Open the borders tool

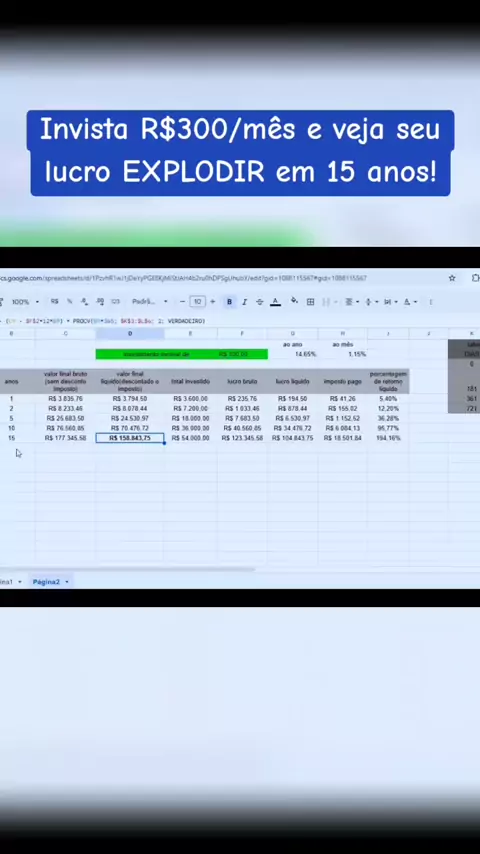click(x=310, y=302)
